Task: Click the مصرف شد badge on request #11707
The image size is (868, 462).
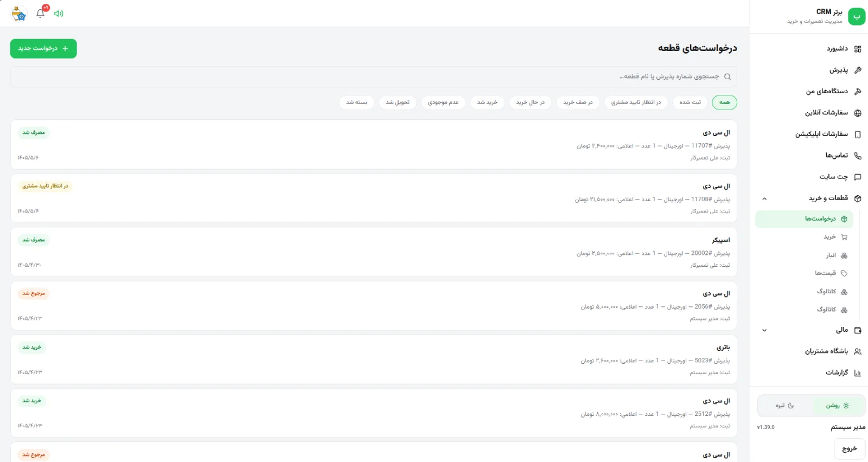Action: click(x=34, y=133)
